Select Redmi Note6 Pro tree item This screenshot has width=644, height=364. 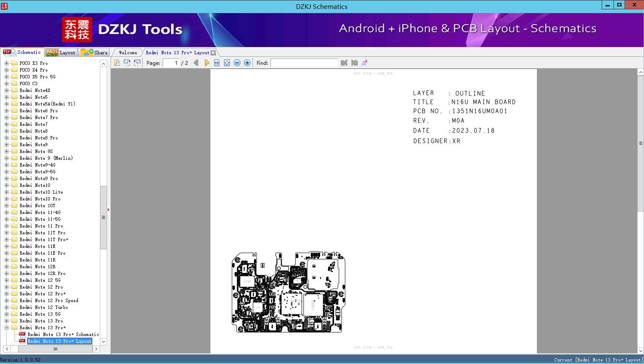(39, 111)
